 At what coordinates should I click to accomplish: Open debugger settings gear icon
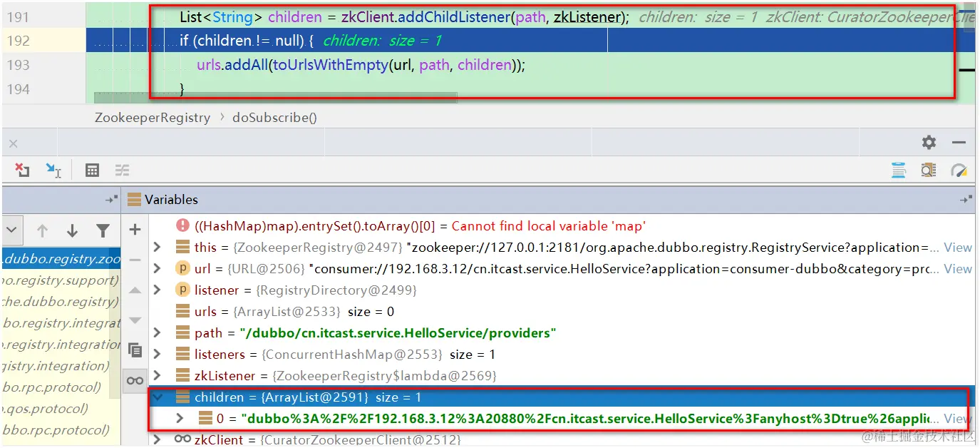929,142
